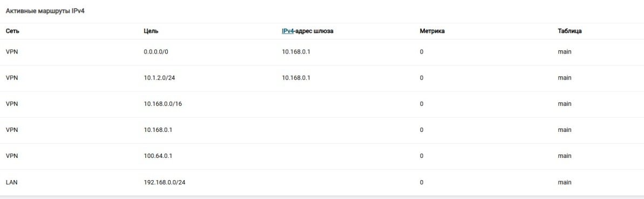The height and width of the screenshot is (199, 644).
Task: Click metric 0 in the 192.168.0.0/24 row
Action: pos(422,182)
